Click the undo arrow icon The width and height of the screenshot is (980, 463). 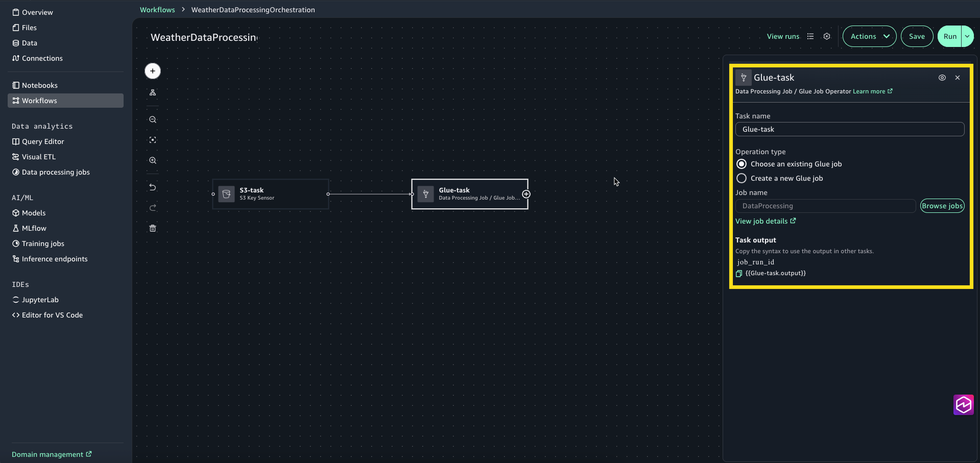[153, 187]
